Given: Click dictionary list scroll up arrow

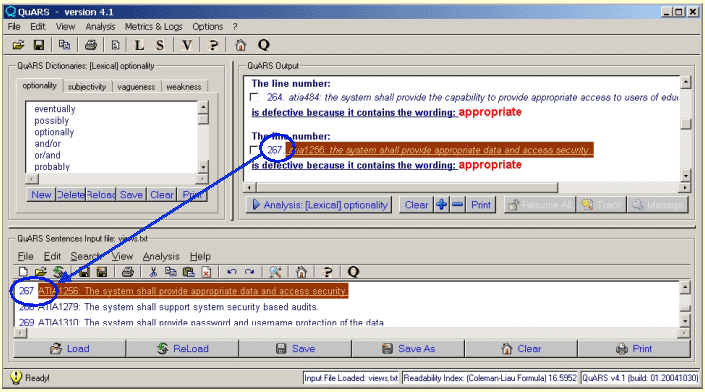Looking at the screenshot, I should point(203,107).
